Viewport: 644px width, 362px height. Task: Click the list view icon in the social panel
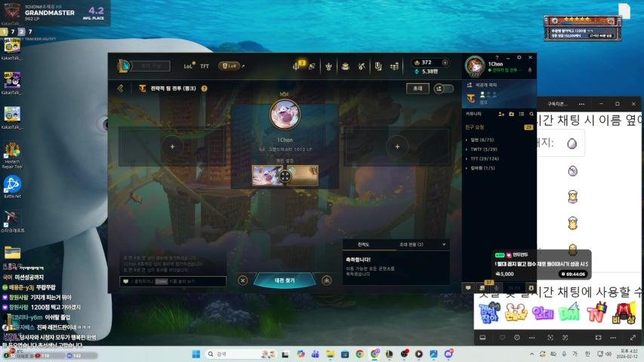521,114
